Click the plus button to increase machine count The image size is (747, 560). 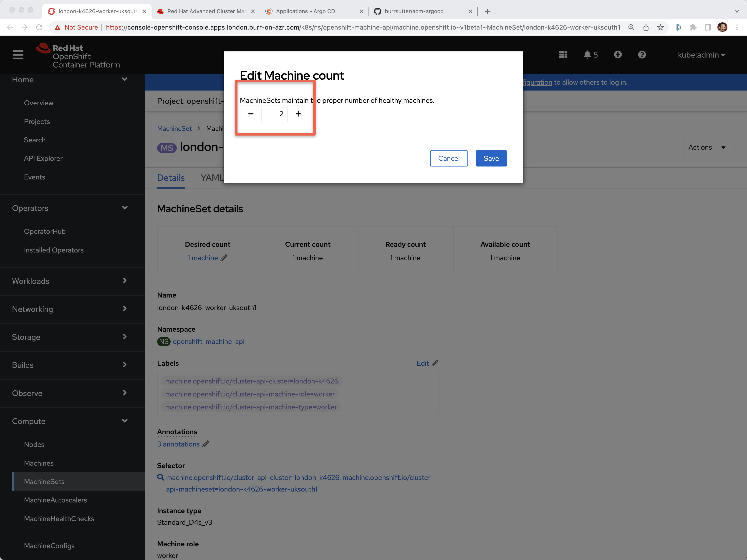pyautogui.click(x=298, y=114)
